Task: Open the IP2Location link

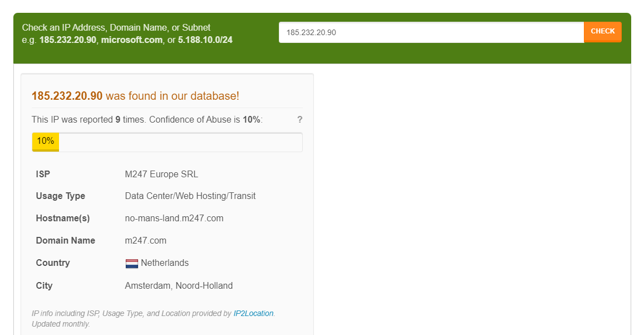Action: pyautogui.click(x=253, y=313)
